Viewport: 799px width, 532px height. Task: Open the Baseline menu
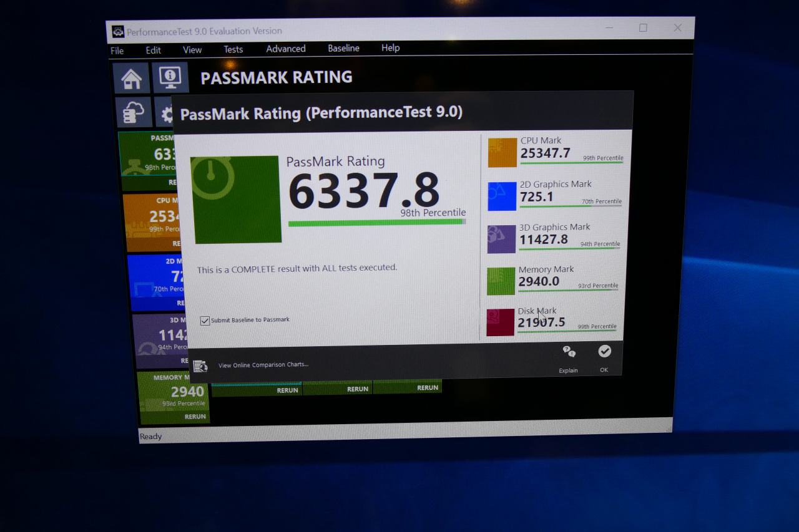(x=344, y=48)
